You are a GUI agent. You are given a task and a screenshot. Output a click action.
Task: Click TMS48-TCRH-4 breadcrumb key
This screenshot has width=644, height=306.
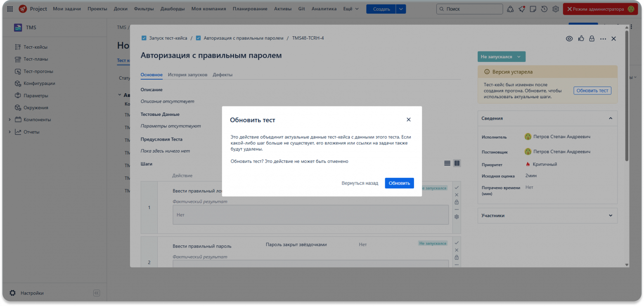(x=308, y=38)
